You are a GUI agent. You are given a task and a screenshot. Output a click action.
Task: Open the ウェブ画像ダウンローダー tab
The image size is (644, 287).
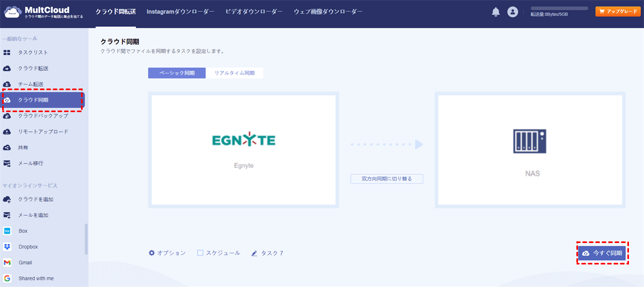click(x=328, y=12)
